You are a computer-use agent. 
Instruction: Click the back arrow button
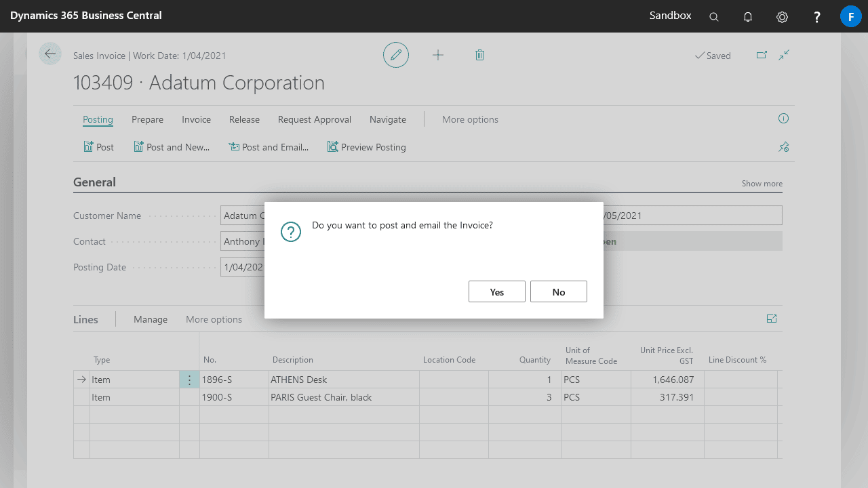point(50,54)
